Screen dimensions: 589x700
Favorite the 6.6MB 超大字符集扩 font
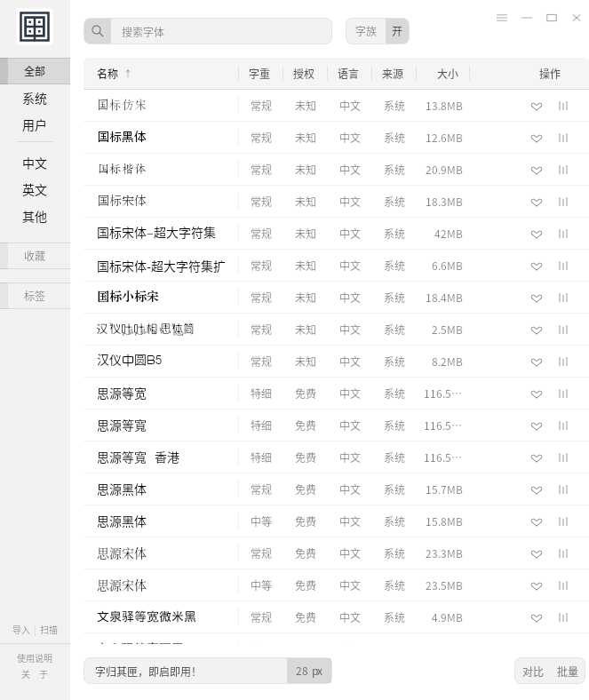[x=537, y=266]
